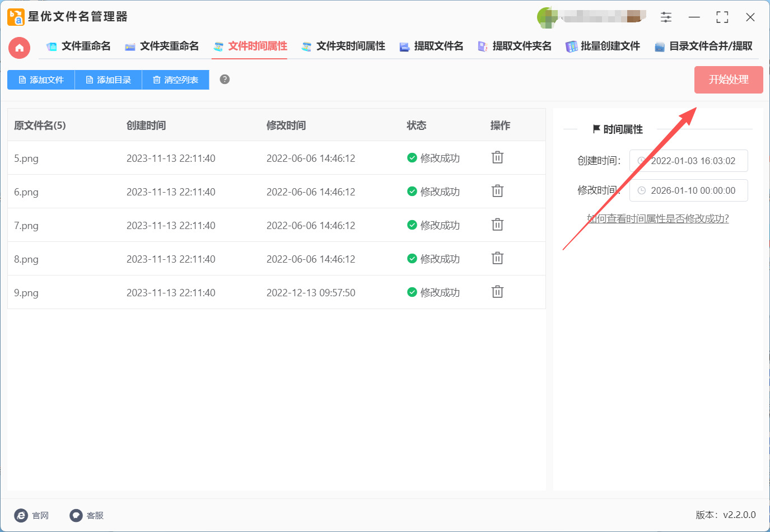Click the 添加文件 button
This screenshot has height=532, width=770.
coord(41,80)
